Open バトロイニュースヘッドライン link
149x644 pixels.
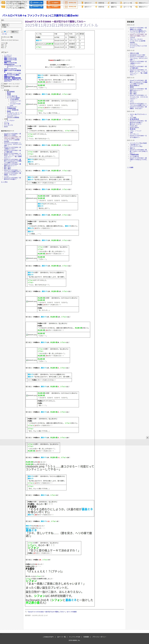[x=15, y=102]
